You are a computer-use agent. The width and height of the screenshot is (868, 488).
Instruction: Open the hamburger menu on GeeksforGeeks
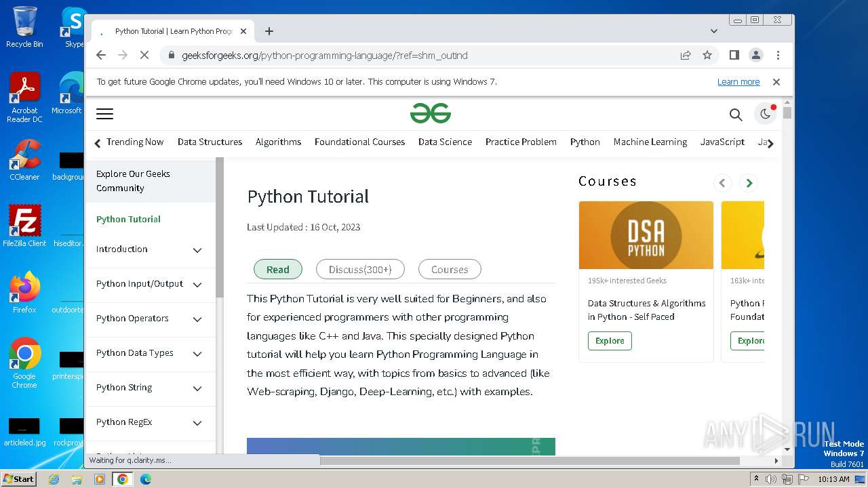tap(104, 114)
